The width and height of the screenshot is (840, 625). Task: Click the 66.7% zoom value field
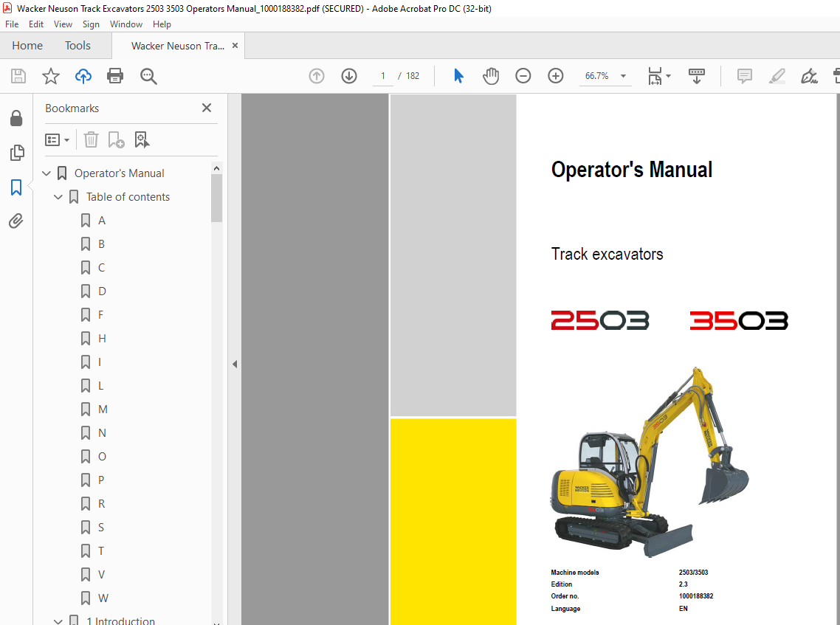coord(597,76)
